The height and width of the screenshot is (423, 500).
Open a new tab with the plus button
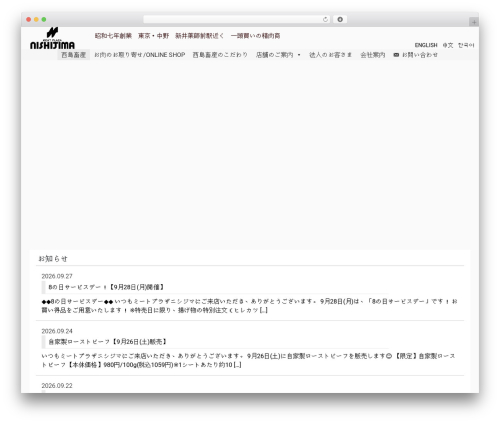[474, 22]
